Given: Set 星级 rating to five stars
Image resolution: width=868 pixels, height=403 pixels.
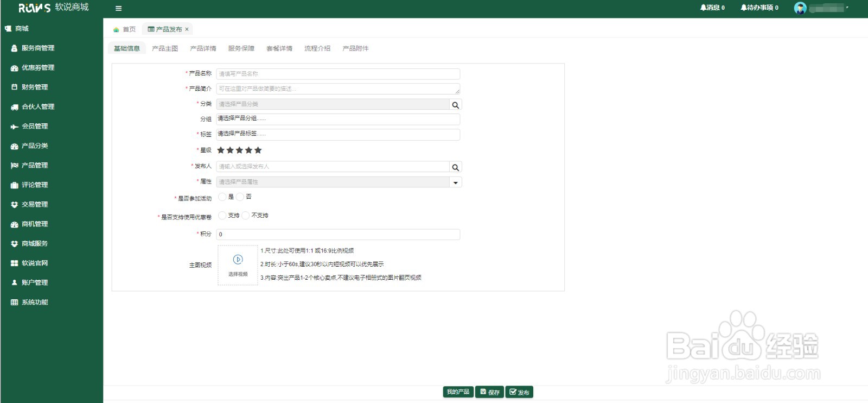Looking at the screenshot, I should 258,150.
